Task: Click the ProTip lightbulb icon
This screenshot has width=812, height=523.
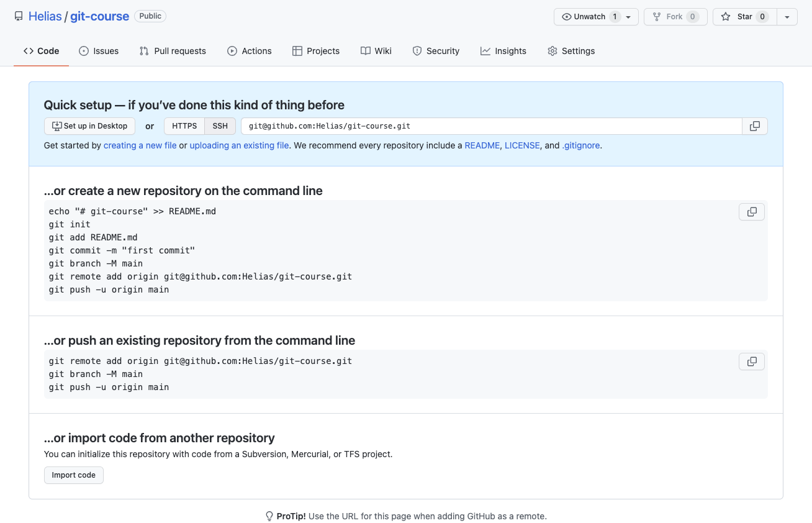Action: point(269,516)
